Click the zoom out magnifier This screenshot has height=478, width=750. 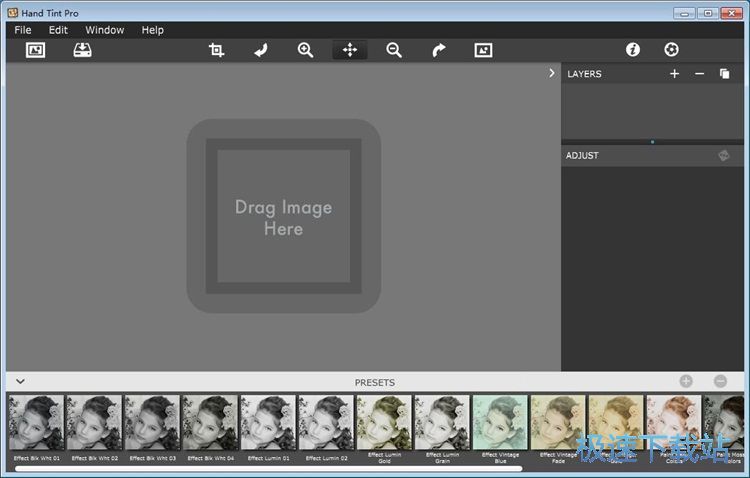coord(394,50)
